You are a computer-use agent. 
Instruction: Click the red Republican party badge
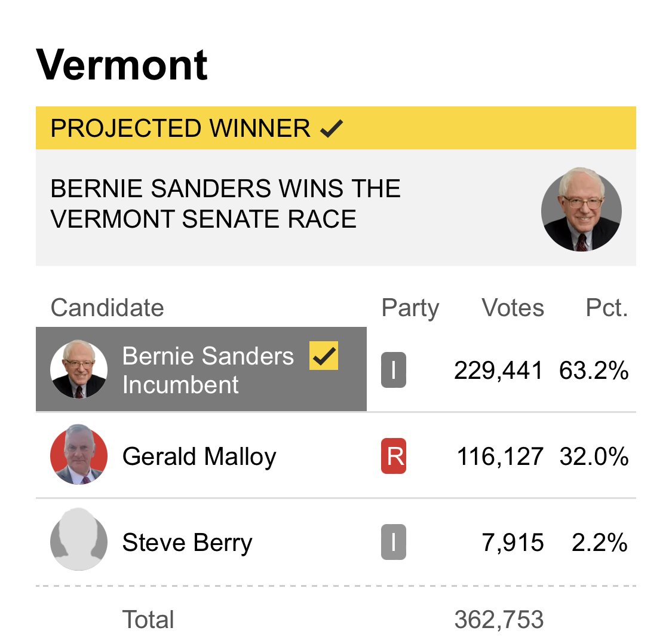394,457
